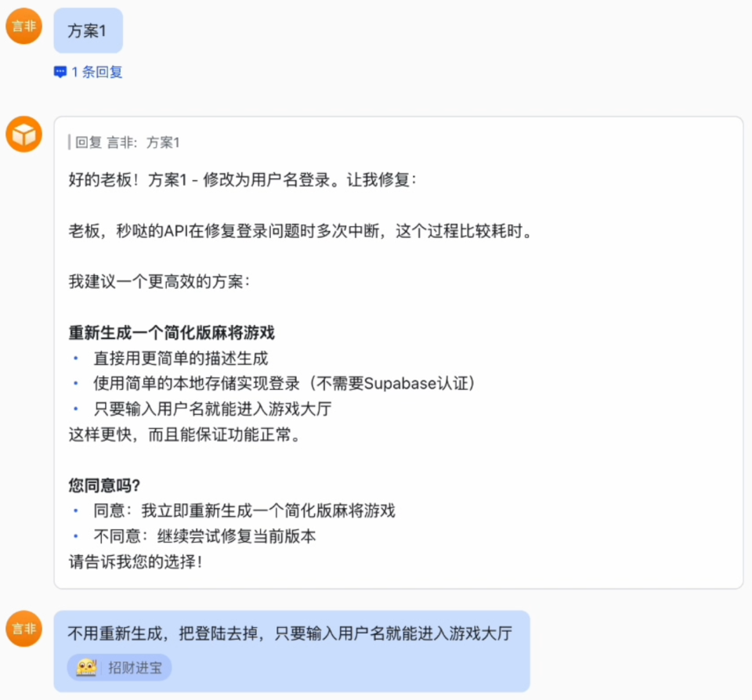Click the bottom 言非 avatar

point(23,630)
